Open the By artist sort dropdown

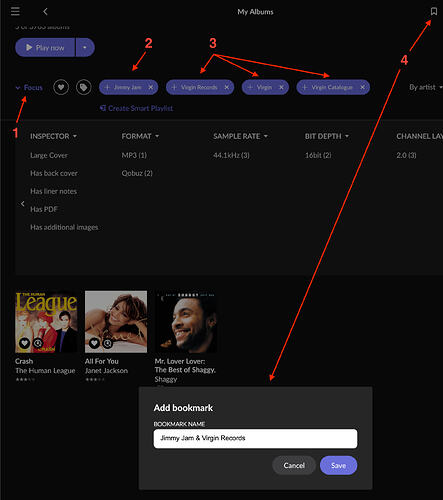point(426,87)
